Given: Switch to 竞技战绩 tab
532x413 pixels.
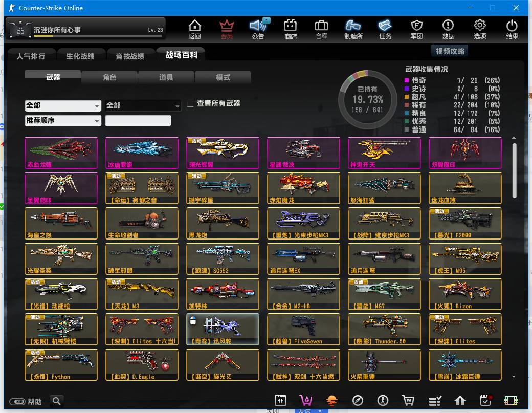Looking at the screenshot, I should pyautogui.click(x=130, y=56).
